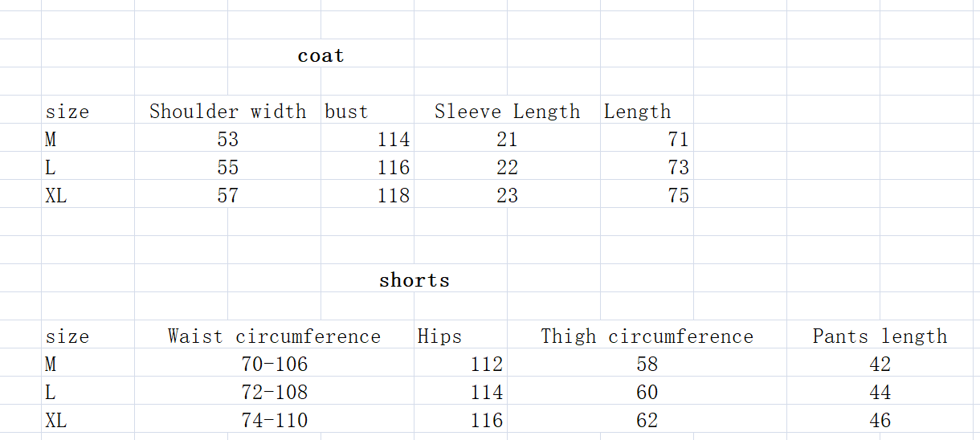Image resolution: width=980 pixels, height=440 pixels.
Task: Click the coat 'Length' header cell
Action: 637,112
